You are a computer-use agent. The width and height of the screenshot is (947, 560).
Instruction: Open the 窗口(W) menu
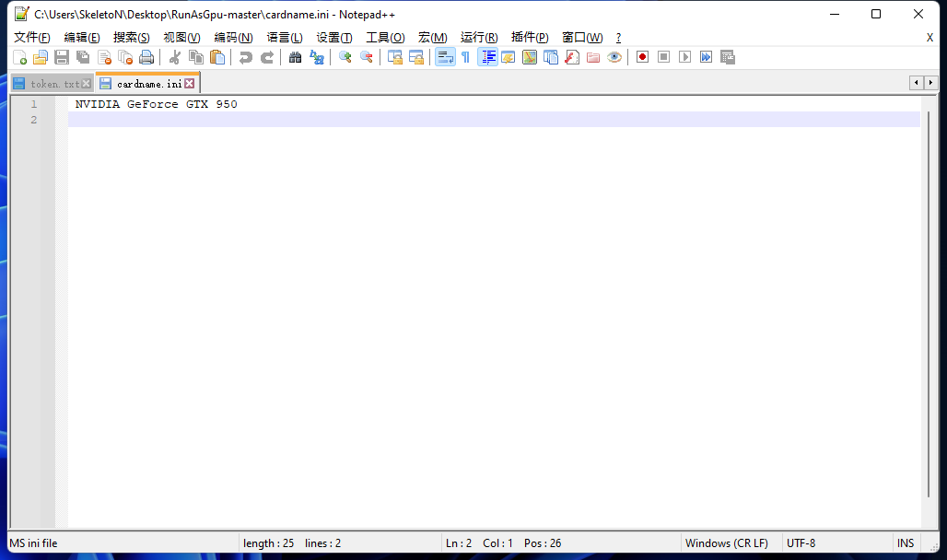(x=582, y=38)
